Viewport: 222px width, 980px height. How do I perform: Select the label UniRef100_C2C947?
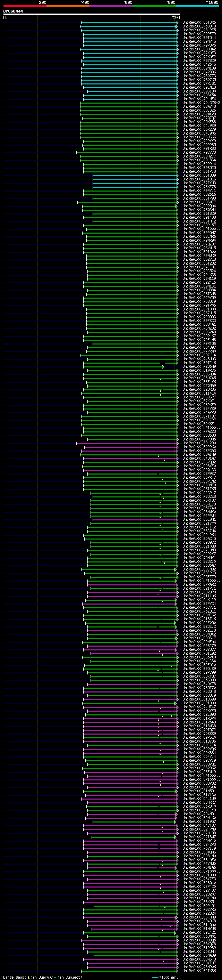pyautogui.click(x=199, y=493)
